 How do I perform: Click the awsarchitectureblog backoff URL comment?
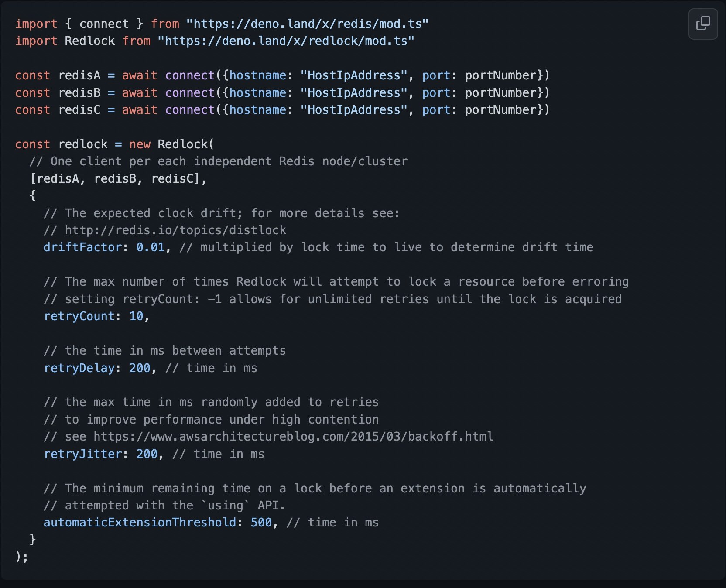(x=293, y=437)
